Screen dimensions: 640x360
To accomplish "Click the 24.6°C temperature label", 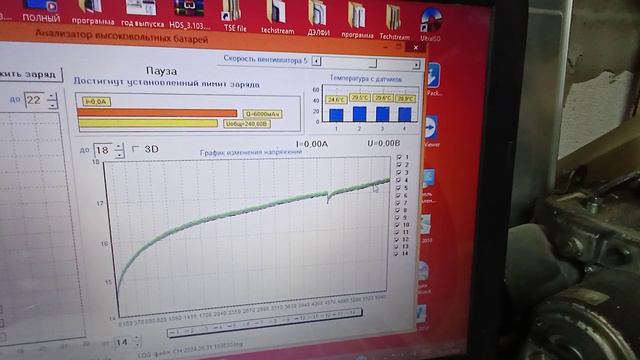I will click(336, 99).
